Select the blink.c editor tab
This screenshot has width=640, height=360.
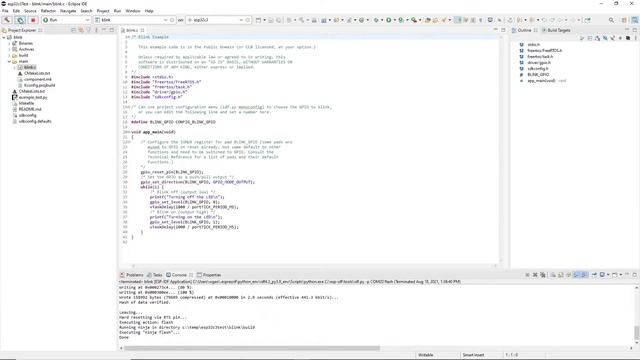[x=132, y=30]
